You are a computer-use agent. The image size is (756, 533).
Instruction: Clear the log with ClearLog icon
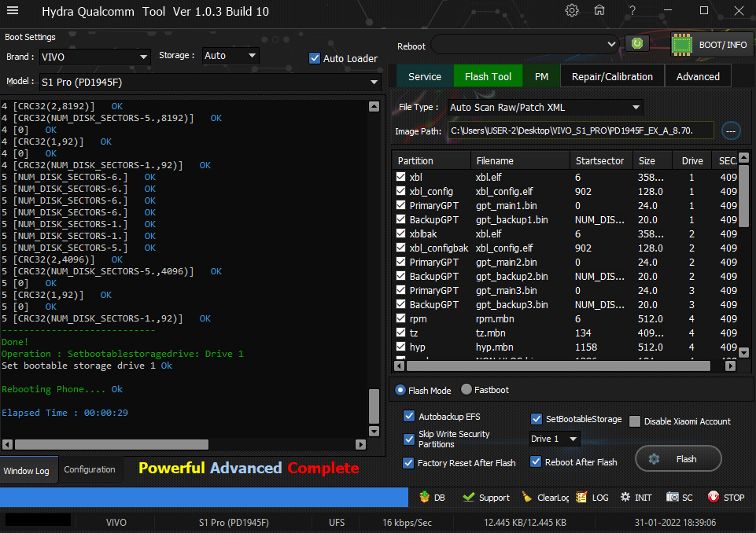[x=527, y=497]
